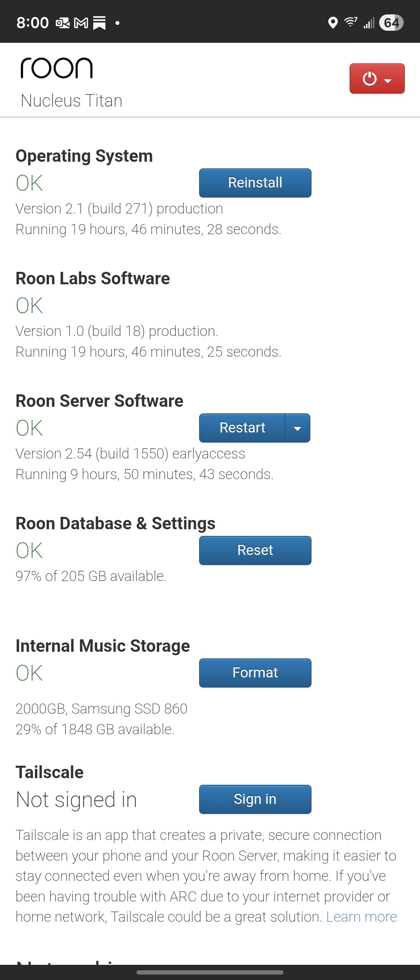Click the Reinstall operating system button
Viewport: 420px width, 980px height.
click(255, 183)
